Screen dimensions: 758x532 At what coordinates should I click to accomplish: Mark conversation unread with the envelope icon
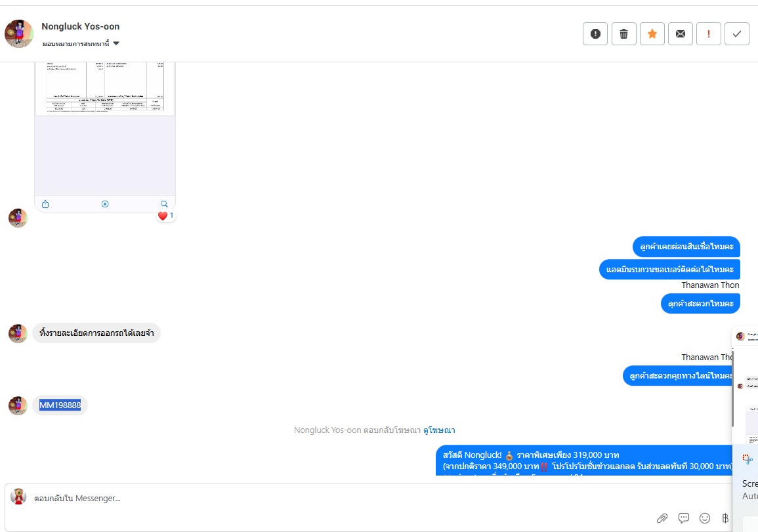click(x=680, y=34)
